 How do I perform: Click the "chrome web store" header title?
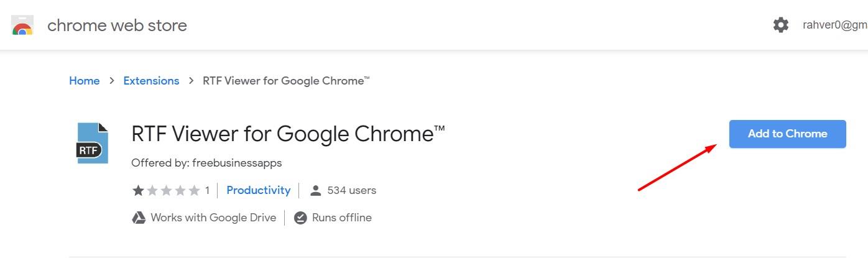pyautogui.click(x=117, y=25)
